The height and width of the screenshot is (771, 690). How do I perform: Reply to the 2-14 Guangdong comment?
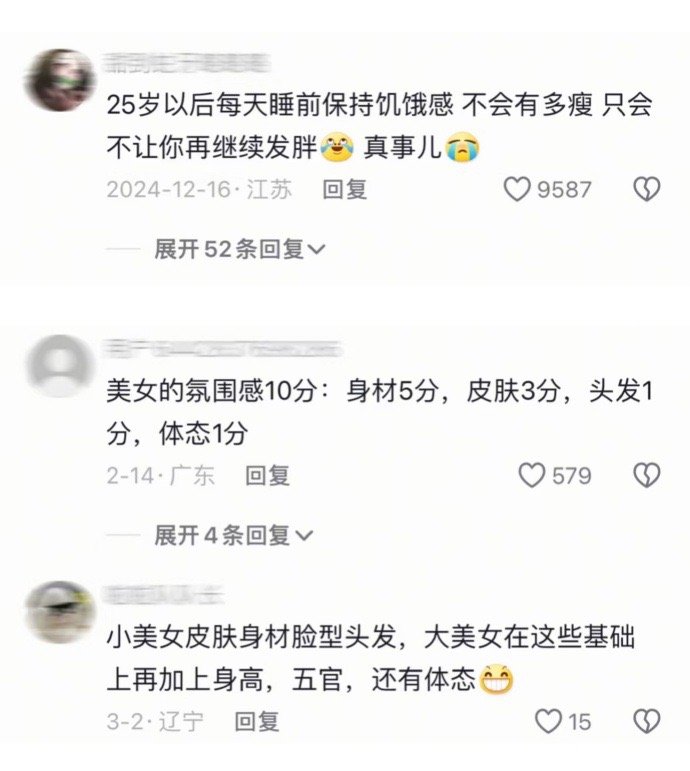pos(268,475)
